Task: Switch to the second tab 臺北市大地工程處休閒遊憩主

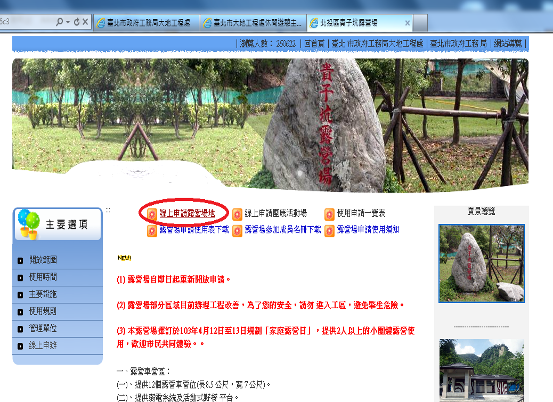Action: [253, 23]
